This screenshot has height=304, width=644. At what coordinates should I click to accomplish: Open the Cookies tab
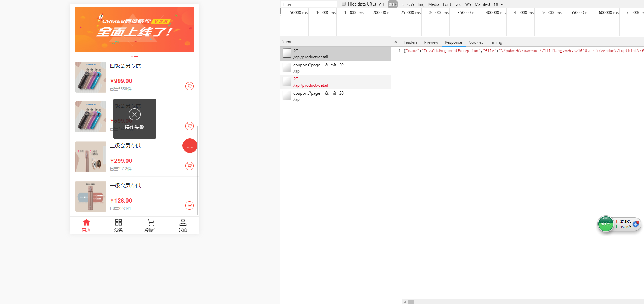pyautogui.click(x=476, y=42)
